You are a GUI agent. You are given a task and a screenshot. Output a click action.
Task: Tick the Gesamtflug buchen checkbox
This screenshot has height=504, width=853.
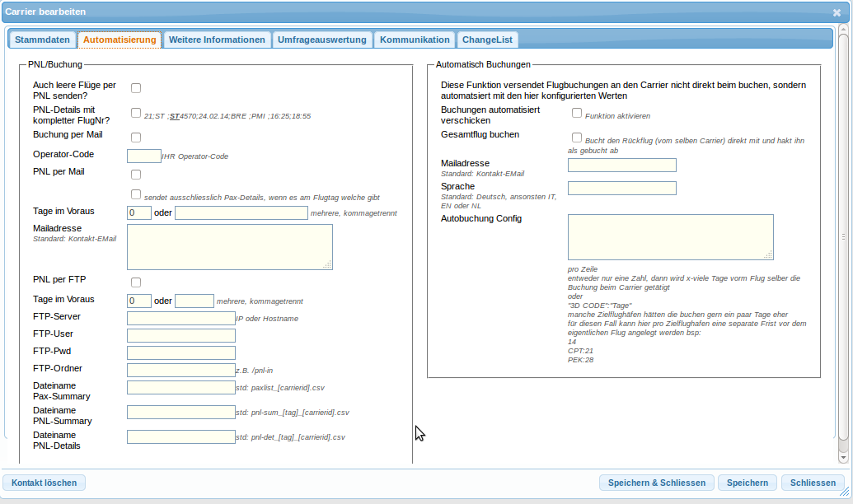tap(577, 138)
